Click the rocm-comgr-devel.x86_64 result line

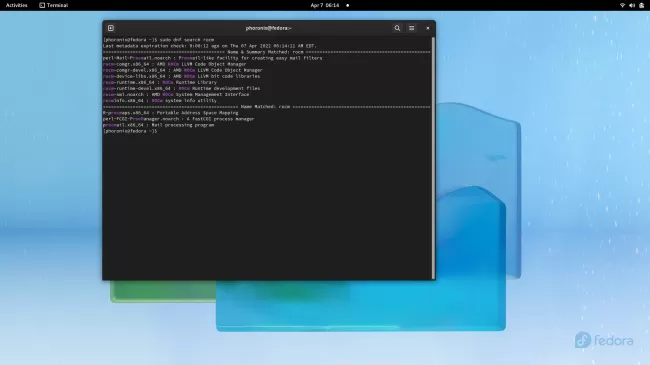coord(182,70)
